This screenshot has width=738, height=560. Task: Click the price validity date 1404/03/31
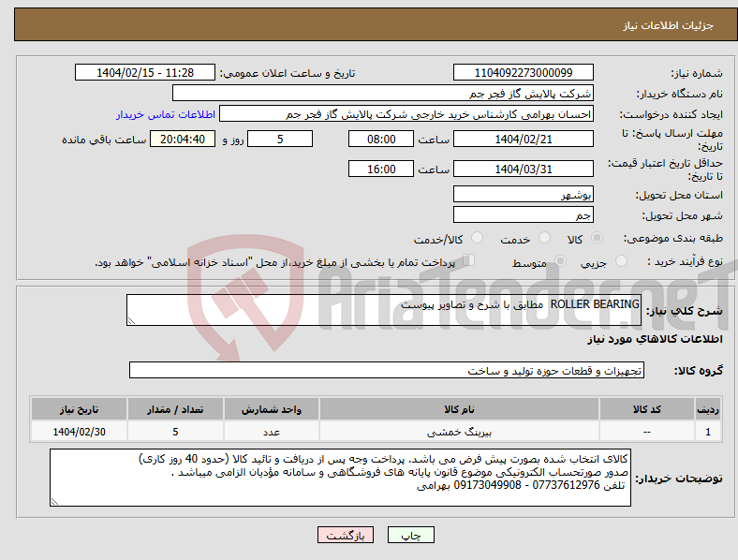523,169
